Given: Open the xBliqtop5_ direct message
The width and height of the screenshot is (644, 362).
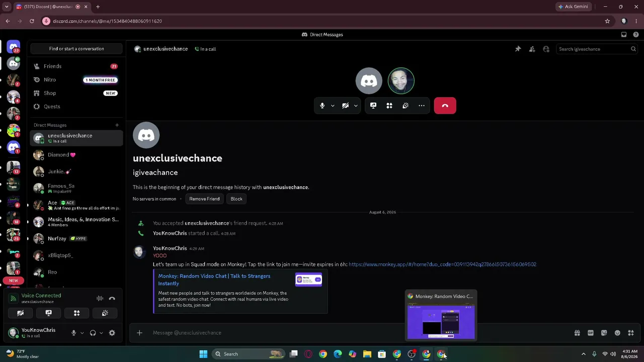Looking at the screenshot, I should pos(76,255).
